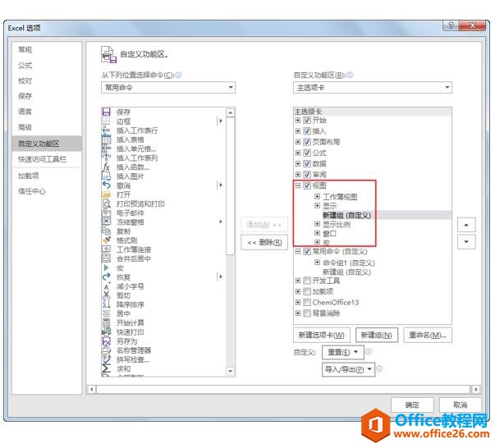This screenshot has width=495, height=448.
Task: Click the help question mark in title bar
Action: click(x=451, y=25)
